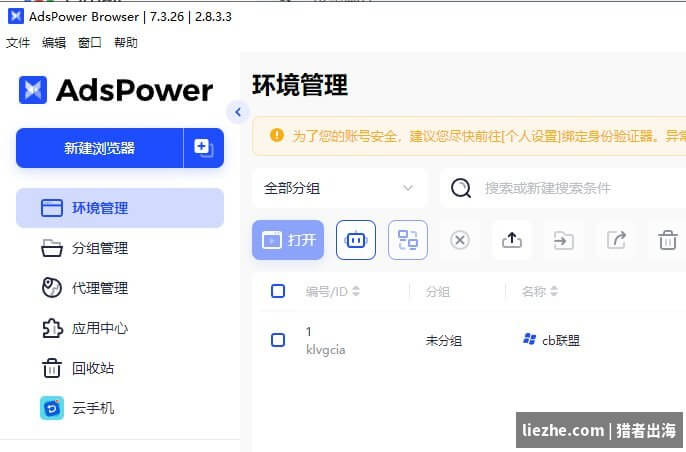Click the 未分组 cell
This screenshot has width=686, height=452.
pos(444,340)
